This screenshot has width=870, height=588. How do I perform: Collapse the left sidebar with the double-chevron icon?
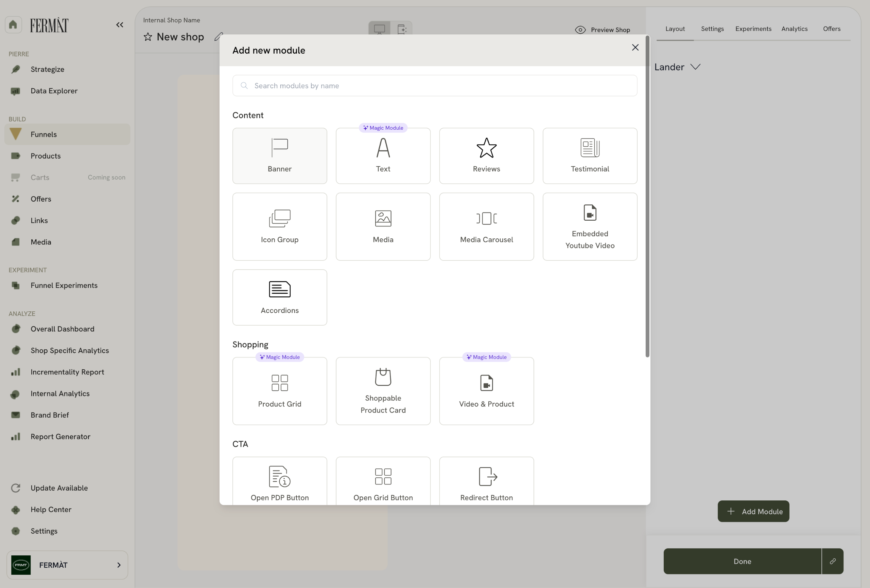pyautogui.click(x=119, y=25)
